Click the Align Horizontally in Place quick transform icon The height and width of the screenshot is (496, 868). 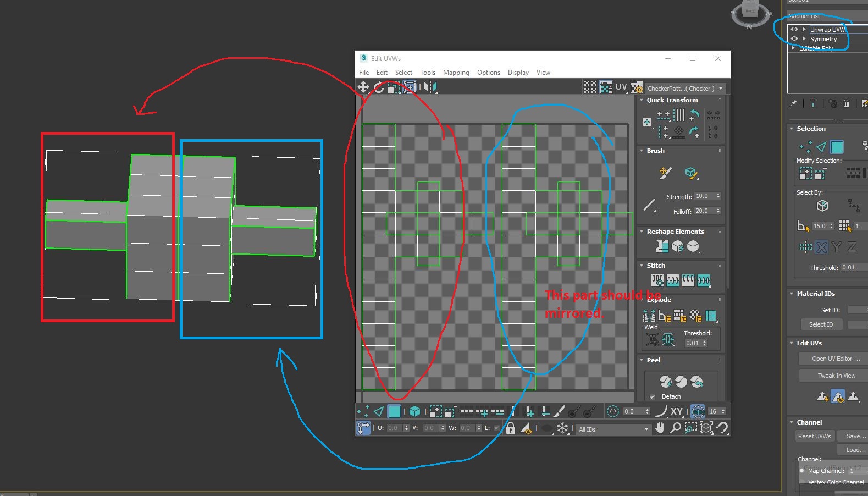[x=664, y=115]
